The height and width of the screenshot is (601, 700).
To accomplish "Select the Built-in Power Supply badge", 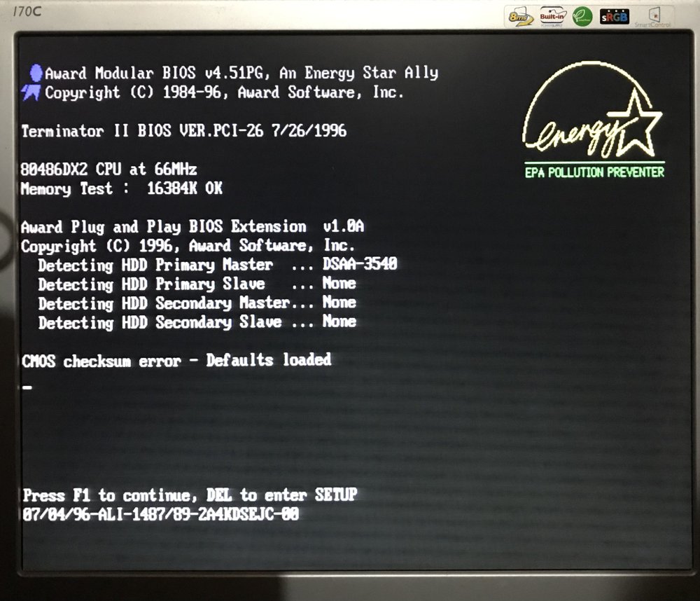I will [552, 15].
